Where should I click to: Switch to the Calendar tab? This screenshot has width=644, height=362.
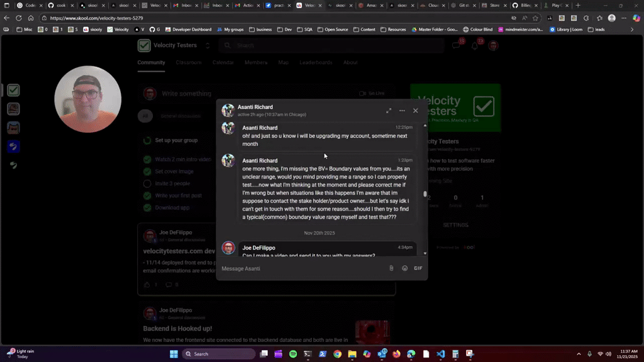tap(223, 62)
